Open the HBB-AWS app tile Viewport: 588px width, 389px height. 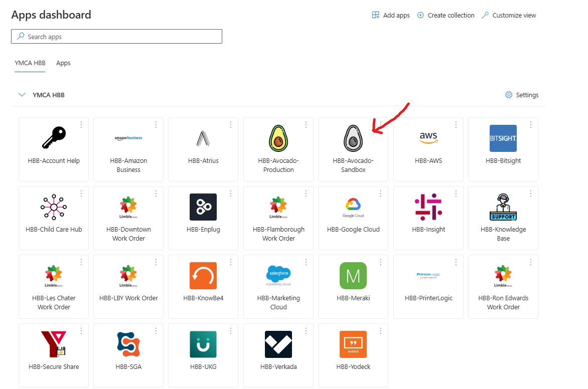[428, 149]
